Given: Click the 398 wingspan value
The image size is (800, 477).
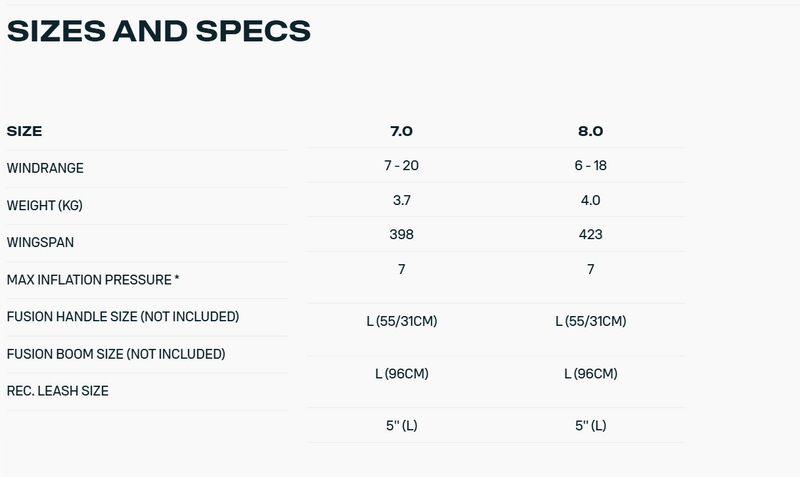Looking at the screenshot, I should [x=401, y=235].
